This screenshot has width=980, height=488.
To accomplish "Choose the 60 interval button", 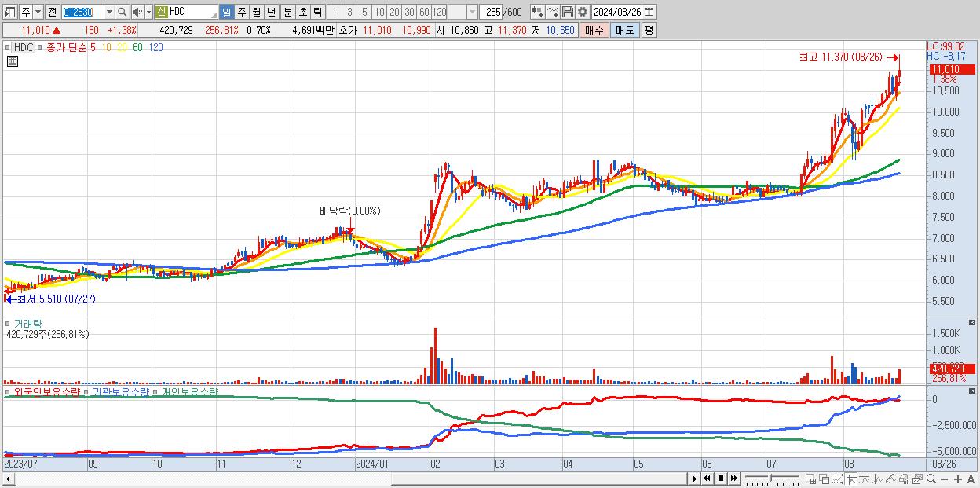I will click(x=424, y=12).
